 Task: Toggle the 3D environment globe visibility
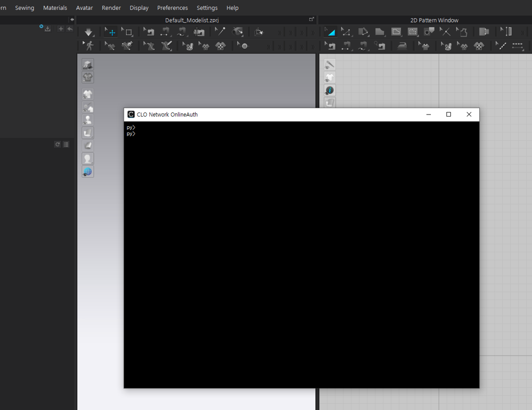(87, 171)
